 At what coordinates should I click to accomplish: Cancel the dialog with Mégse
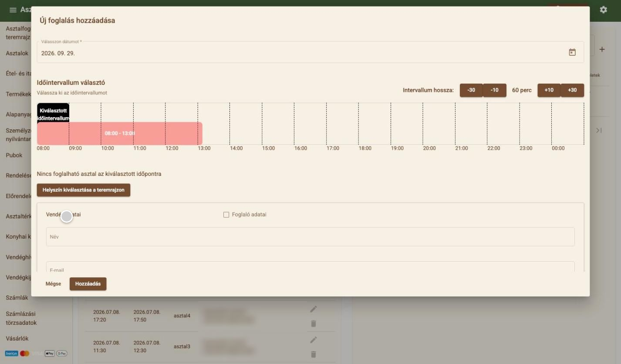[x=54, y=284]
